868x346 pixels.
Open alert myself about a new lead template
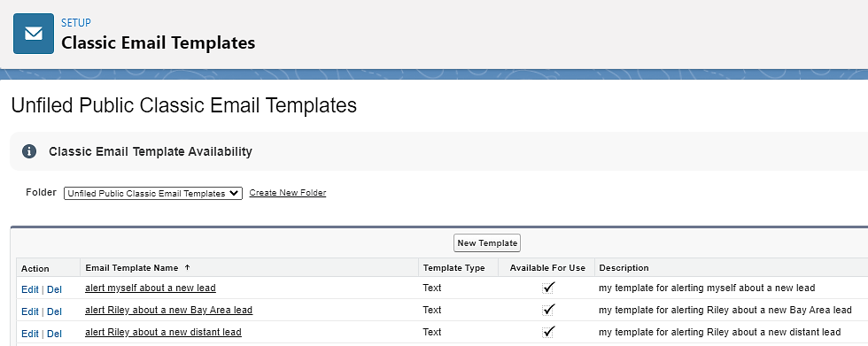click(x=151, y=288)
